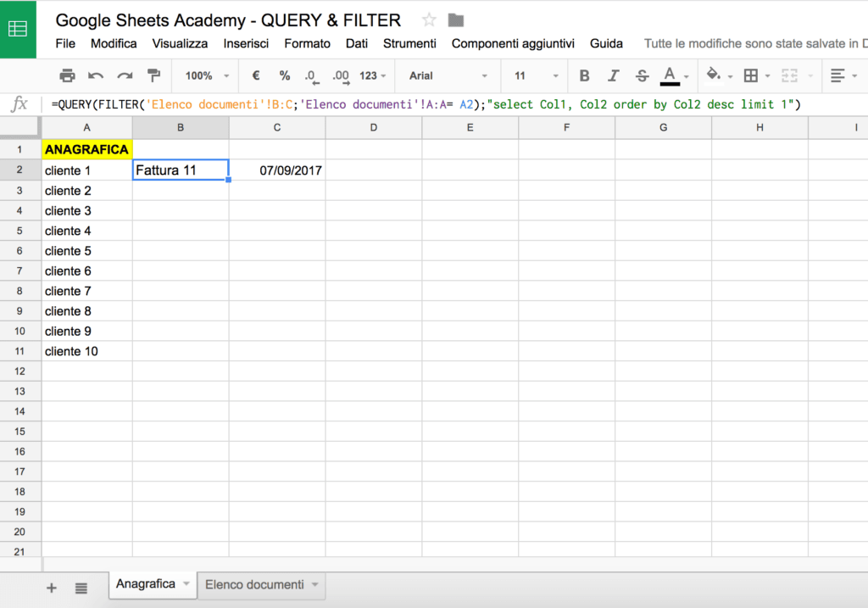This screenshot has width=868, height=608.
Task: Open the Inserisci menu
Action: tap(246, 44)
